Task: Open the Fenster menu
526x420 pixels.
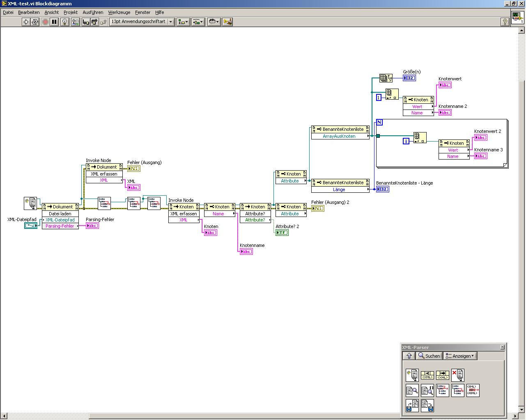Action: tap(143, 12)
